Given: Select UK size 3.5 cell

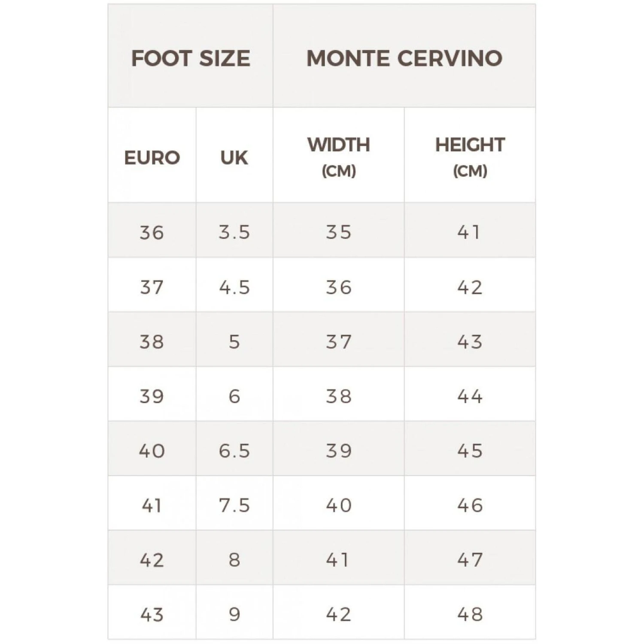Looking at the screenshot, I should pyautogui.click(x=234, y=232).
